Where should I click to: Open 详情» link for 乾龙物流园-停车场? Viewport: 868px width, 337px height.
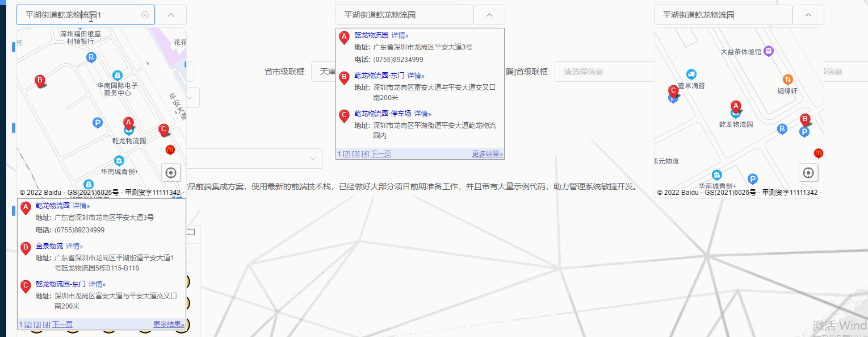[422, 114]
